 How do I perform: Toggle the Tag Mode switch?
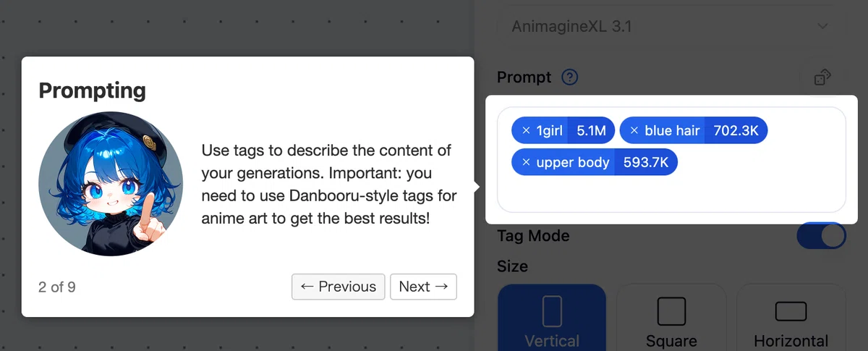click(821, 236)
